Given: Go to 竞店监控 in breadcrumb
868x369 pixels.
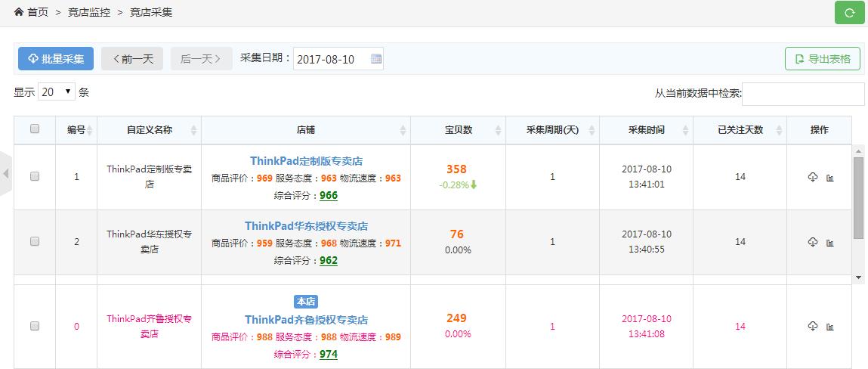Looking at the screenshot, I should point(88,12).
